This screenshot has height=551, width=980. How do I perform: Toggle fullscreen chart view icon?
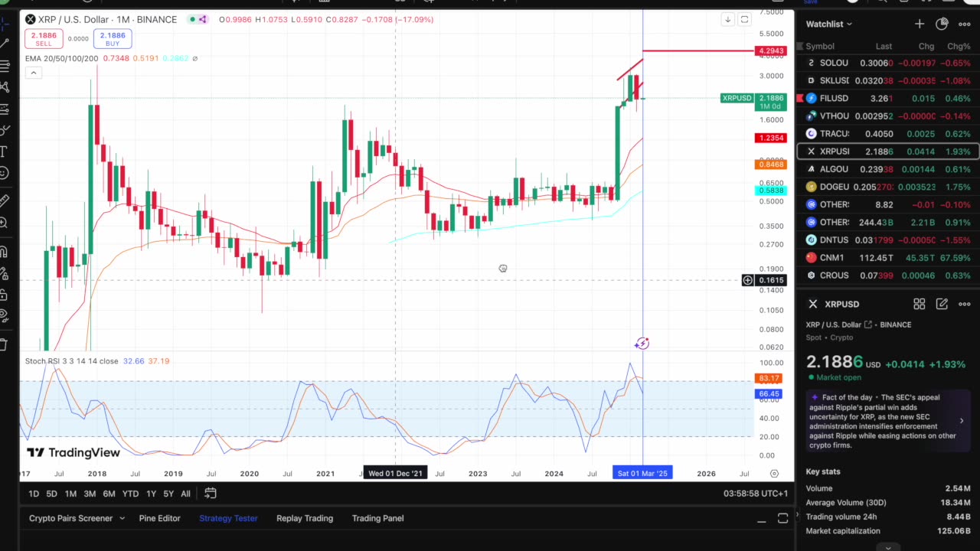(744, 19)
